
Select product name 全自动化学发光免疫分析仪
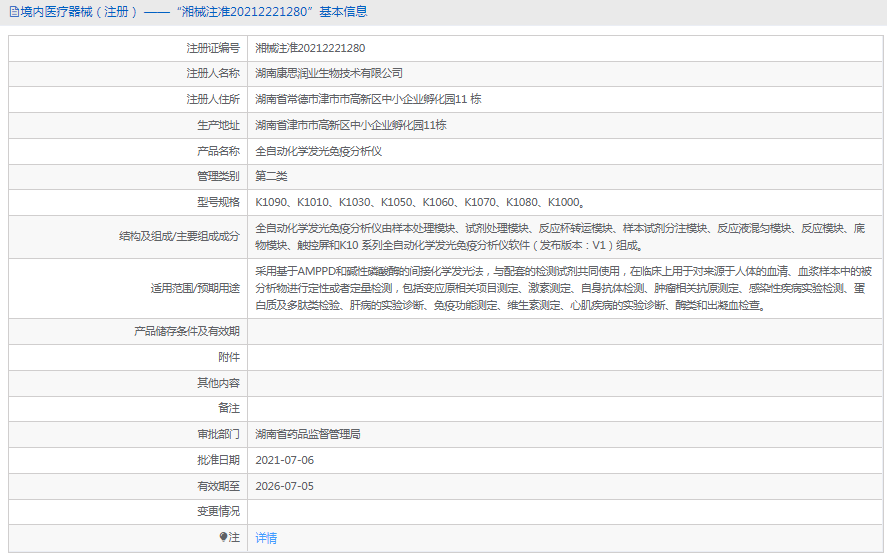pyautogui.click(x=318, y=151)
